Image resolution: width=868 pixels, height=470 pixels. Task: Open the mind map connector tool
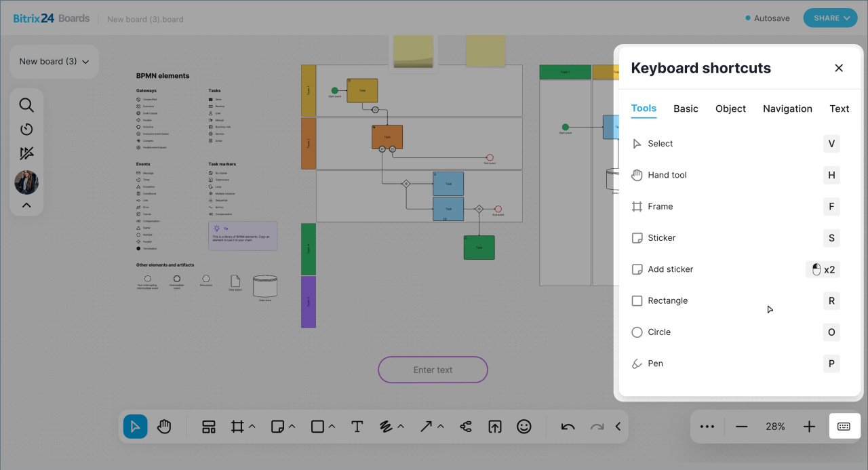tap(466, 427)
